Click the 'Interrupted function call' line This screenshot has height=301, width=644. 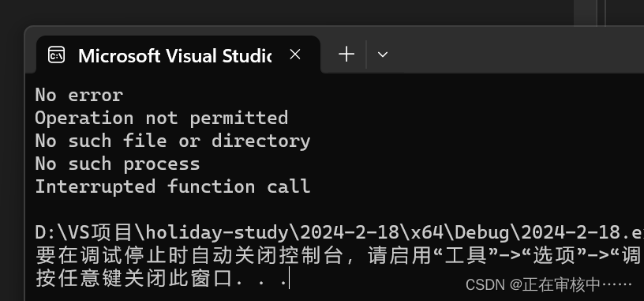pyautogui.click(x=173, y=186)
